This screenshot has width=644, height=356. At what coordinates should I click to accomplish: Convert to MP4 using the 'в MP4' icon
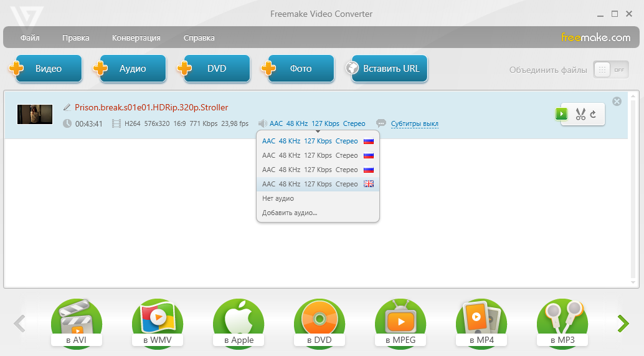pyautogui.click(x=481, y=322)
